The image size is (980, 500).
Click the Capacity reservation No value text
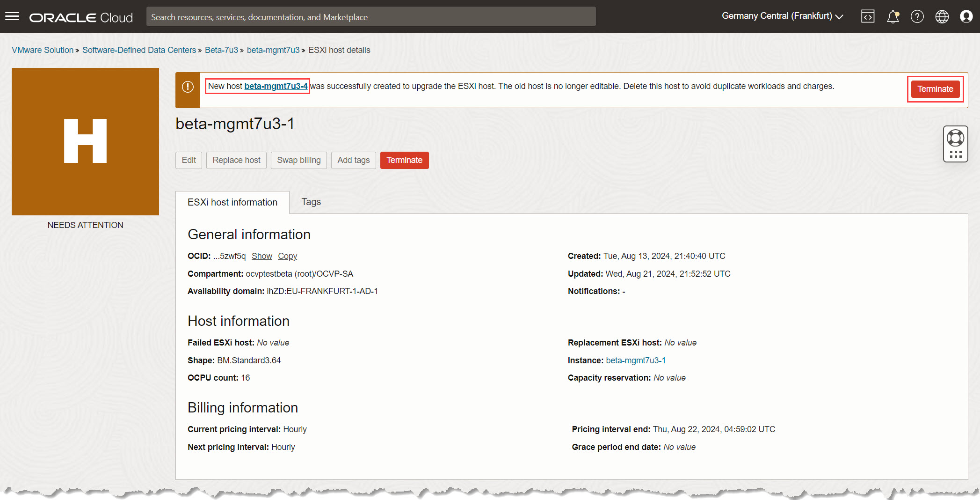click(x=669, y=378)
